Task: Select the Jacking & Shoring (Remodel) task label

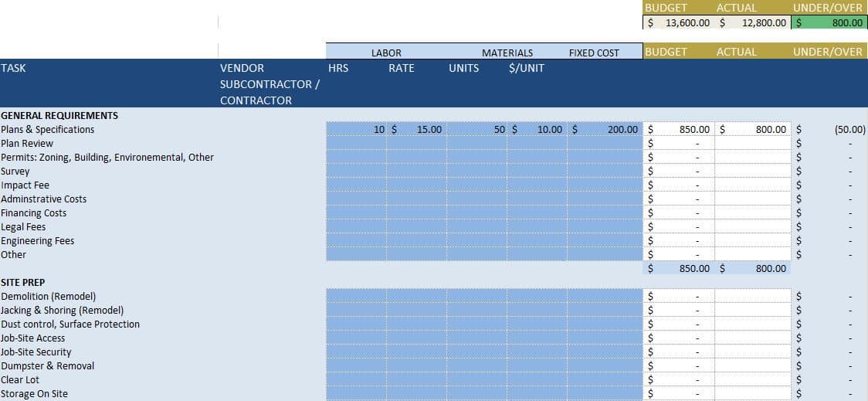Action: (x=63, y=310)
